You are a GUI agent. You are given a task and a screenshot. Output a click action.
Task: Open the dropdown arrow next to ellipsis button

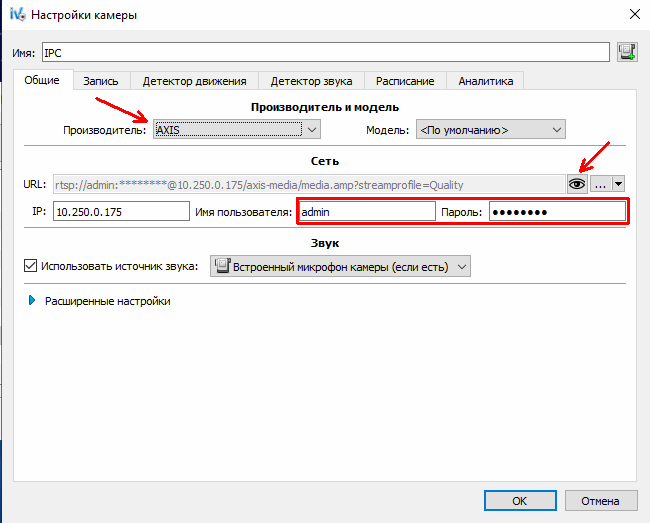(618, 184)
